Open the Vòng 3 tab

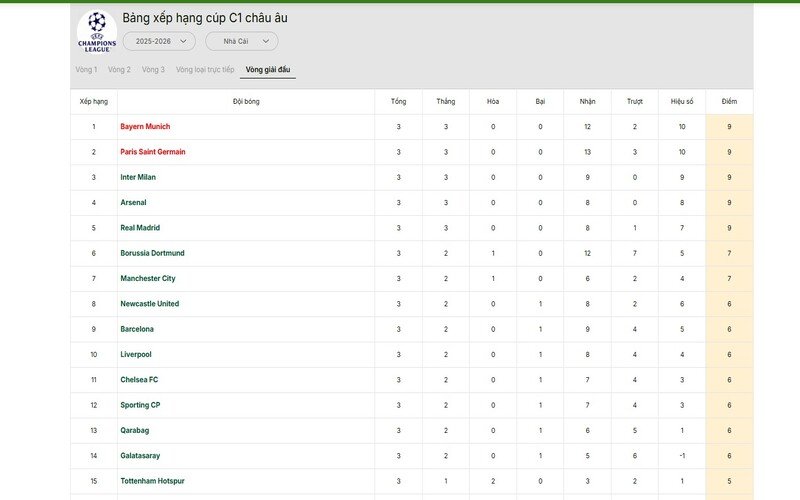153,70
